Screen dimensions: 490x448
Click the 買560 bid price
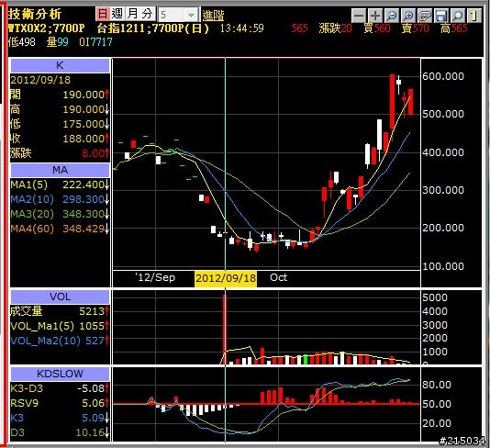click(x=377, y=28)
